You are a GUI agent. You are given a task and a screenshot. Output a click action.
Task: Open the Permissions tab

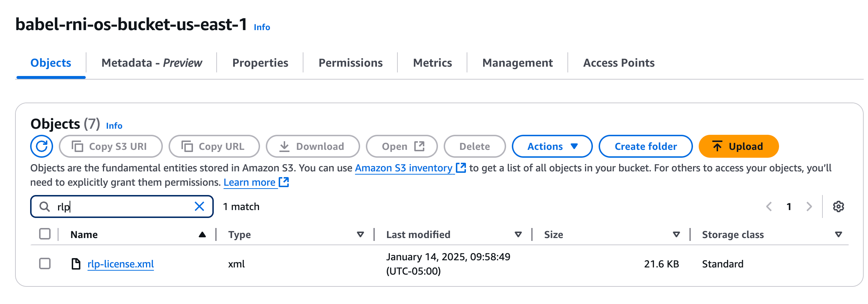[x=350, y=63]
